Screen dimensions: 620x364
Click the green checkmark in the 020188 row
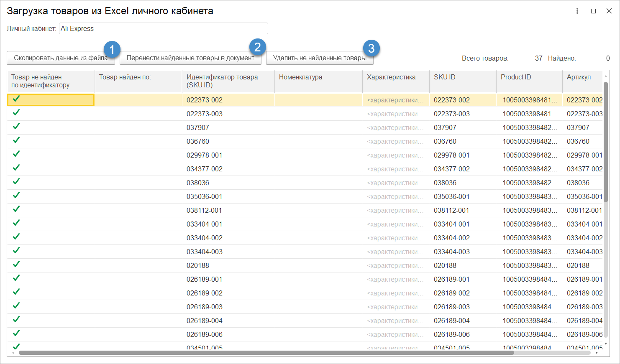(x=16, y=264)
